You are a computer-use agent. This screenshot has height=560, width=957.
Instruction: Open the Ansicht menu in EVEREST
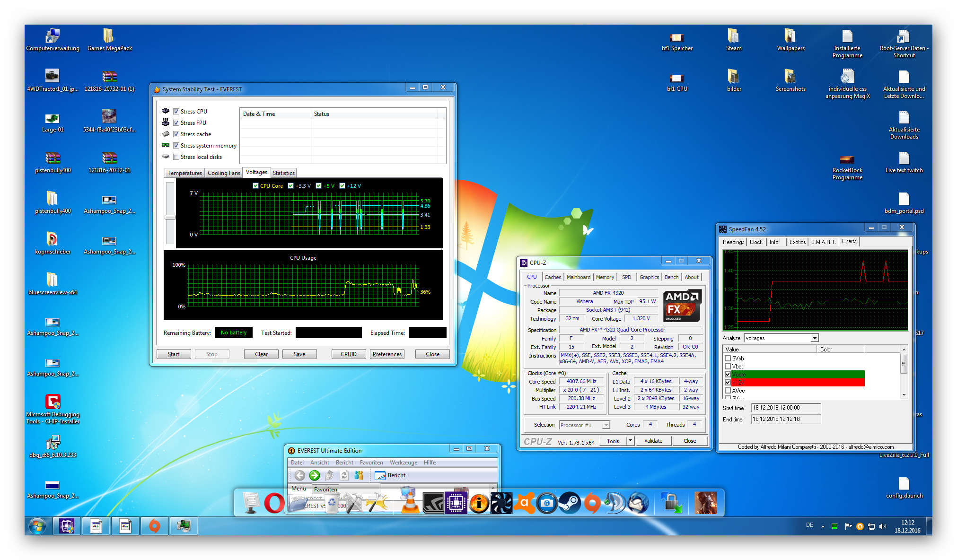click(320, 463)
